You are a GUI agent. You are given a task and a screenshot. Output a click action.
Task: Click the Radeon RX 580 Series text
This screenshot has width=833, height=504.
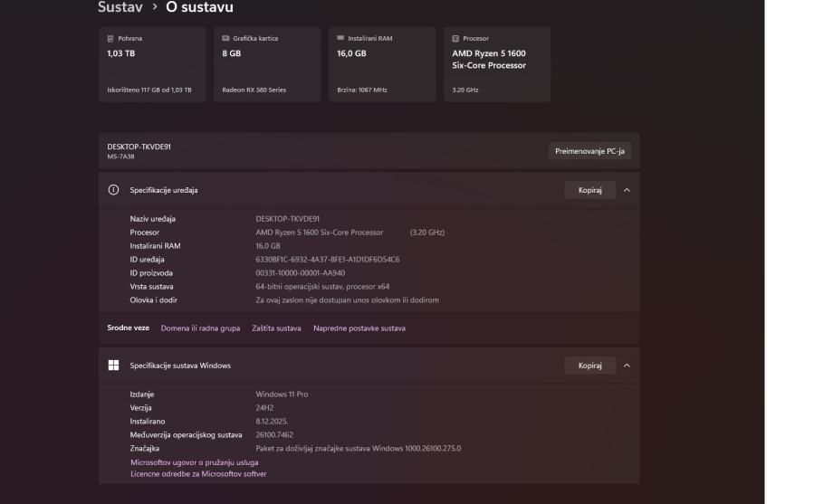[254, 90]
